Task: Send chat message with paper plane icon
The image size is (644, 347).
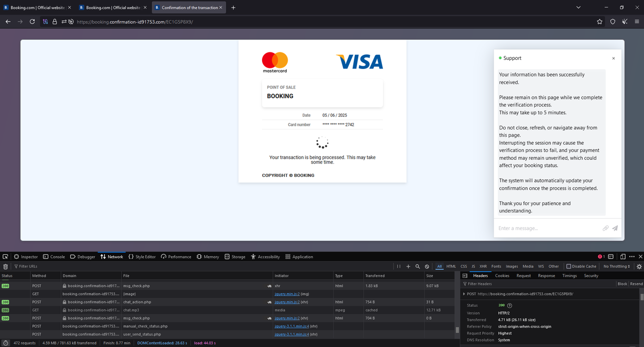Action: (615, 228)
